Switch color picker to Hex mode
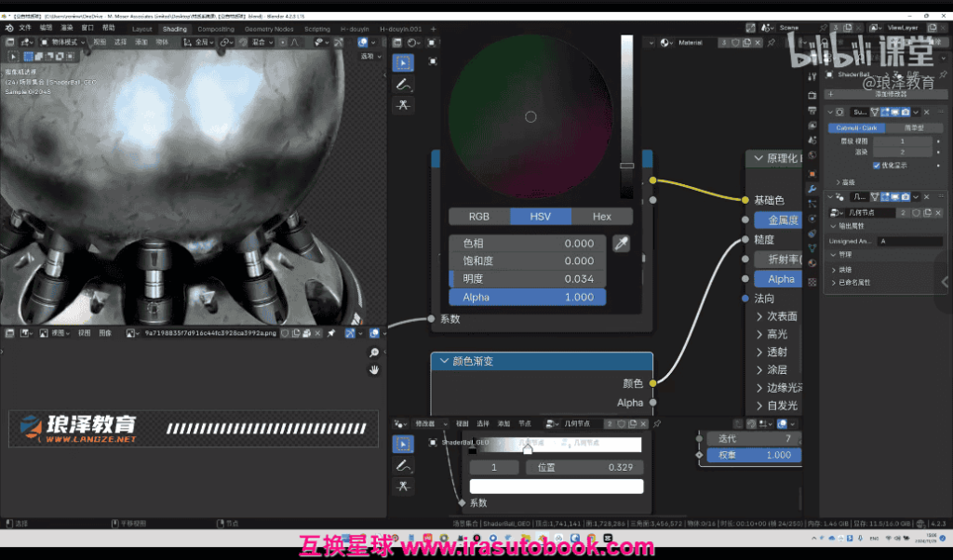The width and height of the screenshot is (953, 560). [x=602, y=217]
